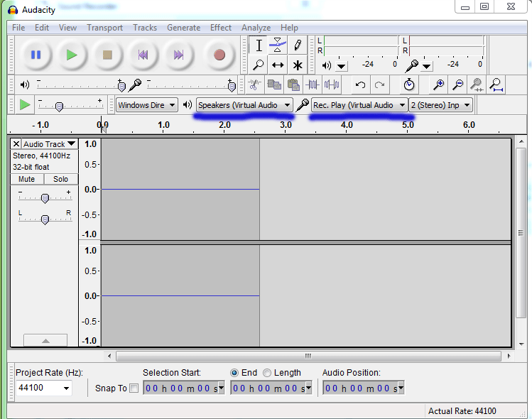532x419 pixels.
Task: Click the input meter microphone icon
Action: coord(411,65)
